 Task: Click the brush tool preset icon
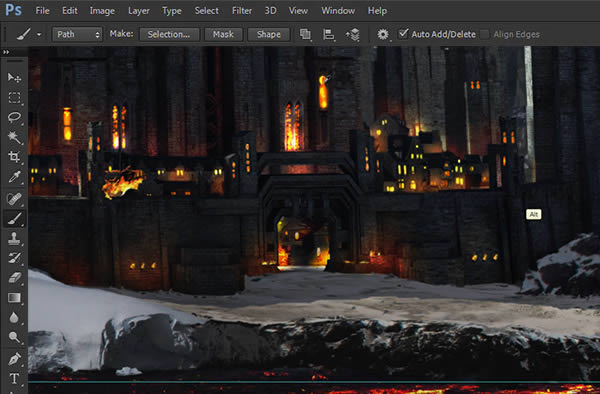click(x=24, y=34)
